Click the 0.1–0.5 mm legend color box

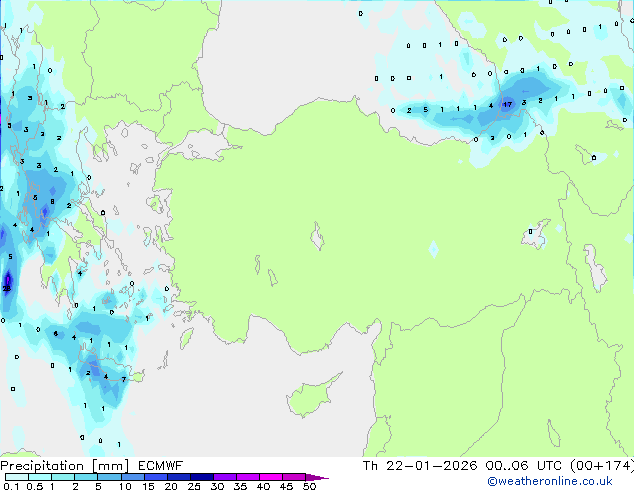coord(17,477)
